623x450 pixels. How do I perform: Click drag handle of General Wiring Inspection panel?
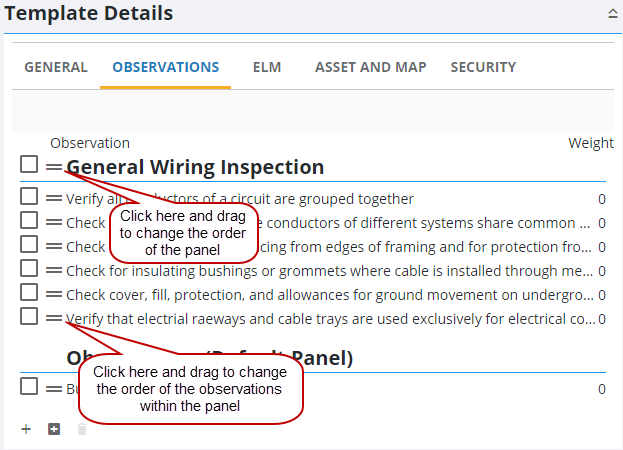53,167
